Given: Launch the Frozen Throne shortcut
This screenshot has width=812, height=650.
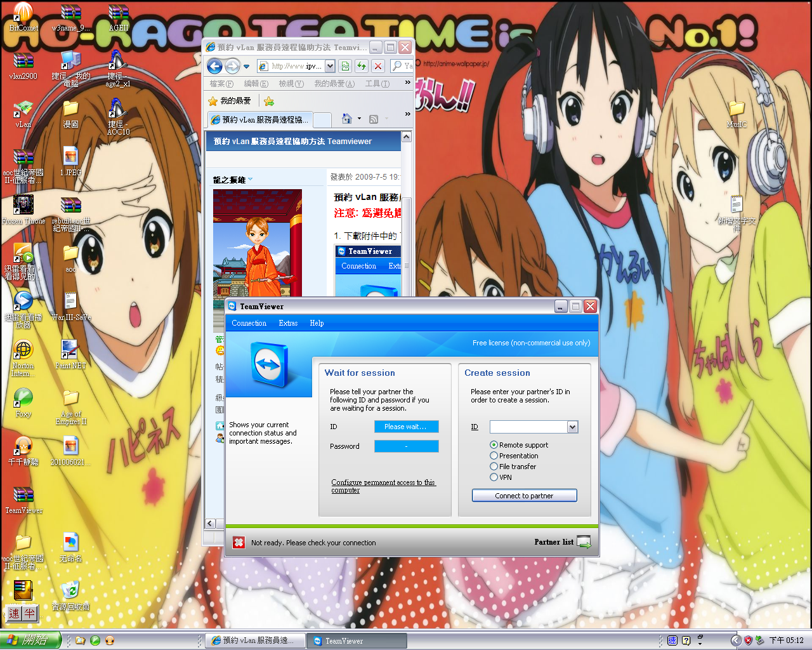Looking at the screenshot, I should 23,210.
